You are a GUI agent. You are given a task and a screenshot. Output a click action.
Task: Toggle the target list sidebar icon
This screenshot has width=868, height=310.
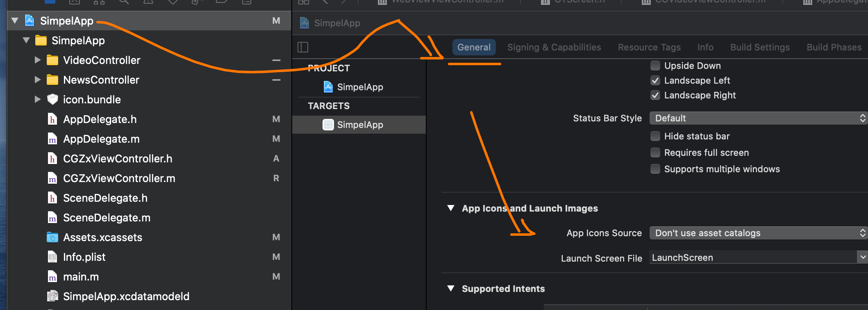click(303, 47)
